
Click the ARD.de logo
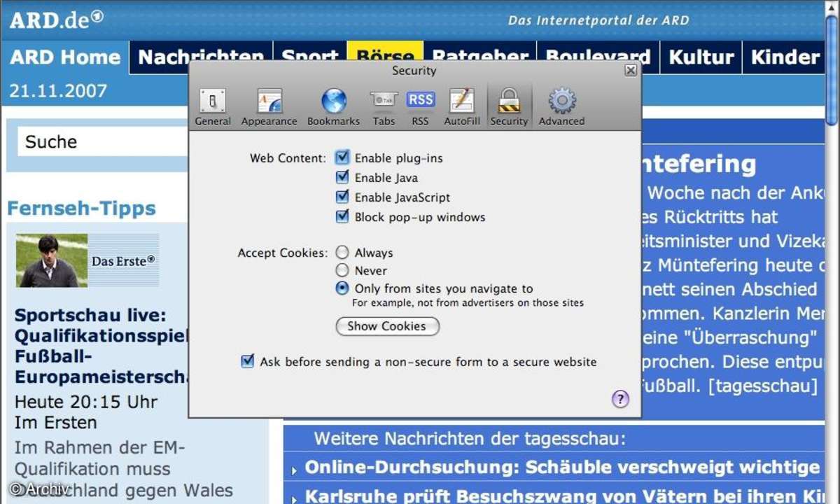(57, 19)
